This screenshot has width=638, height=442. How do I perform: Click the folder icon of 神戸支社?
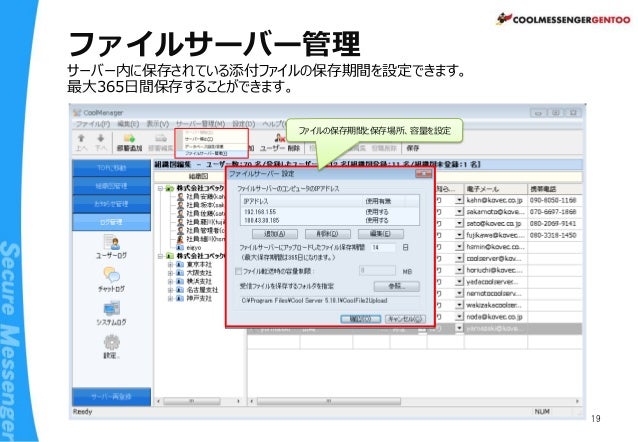pyautogui.click(x=180, y=299)
